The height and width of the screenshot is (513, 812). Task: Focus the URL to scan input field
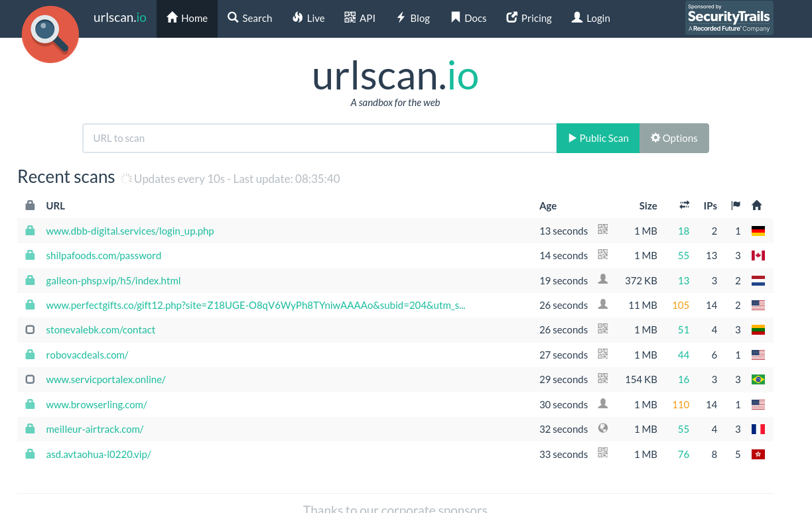click(320, 138)
